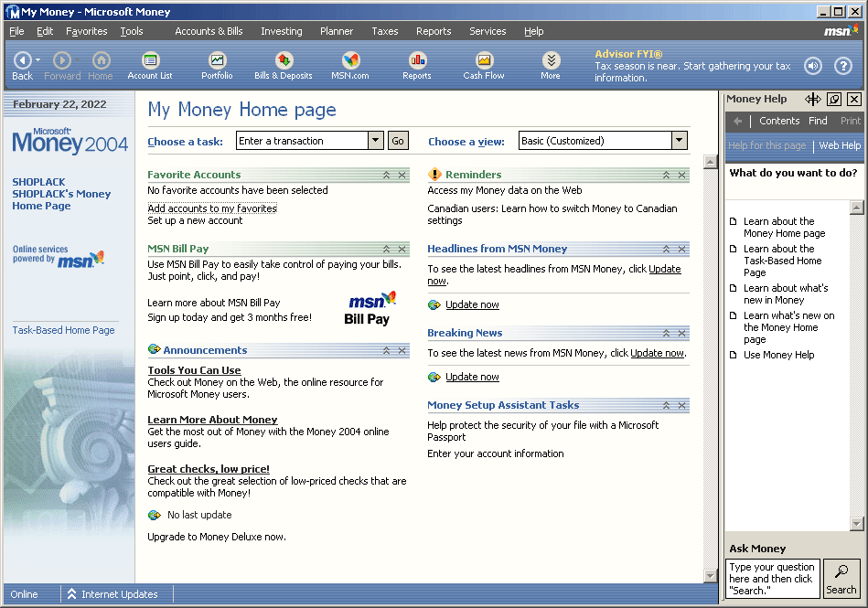Click Web Help in Money Help pane
This screenshot has height=608, width=868.
point(840,145)
